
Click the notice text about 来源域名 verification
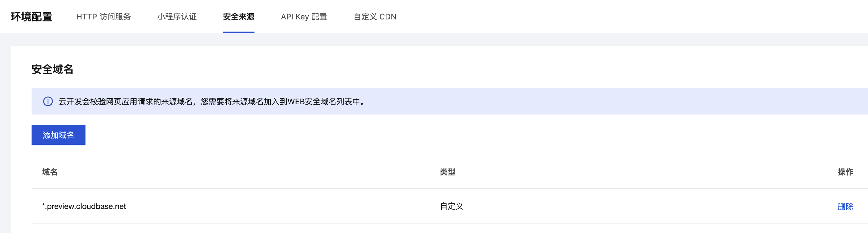coord(213,101)
